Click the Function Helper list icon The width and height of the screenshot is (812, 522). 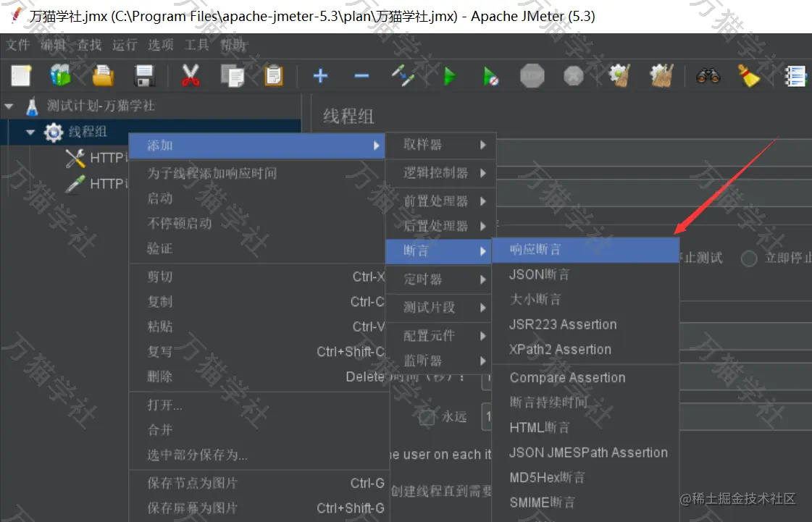pos(796,76)
